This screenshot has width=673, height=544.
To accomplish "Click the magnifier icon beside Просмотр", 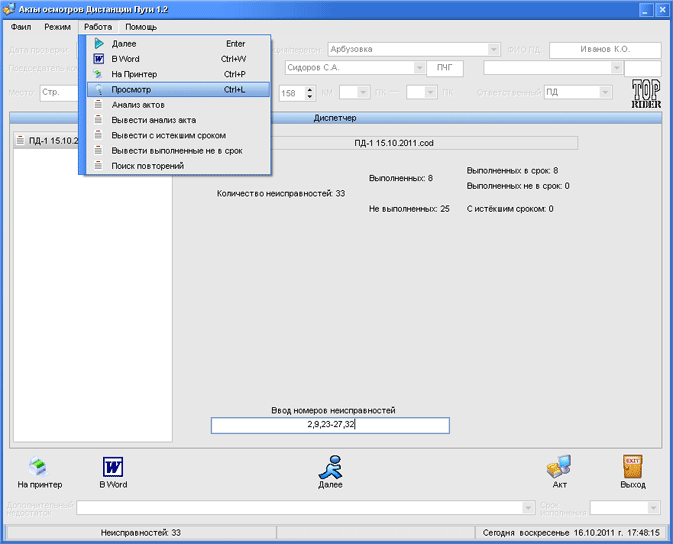I will [x=99, y=89].
